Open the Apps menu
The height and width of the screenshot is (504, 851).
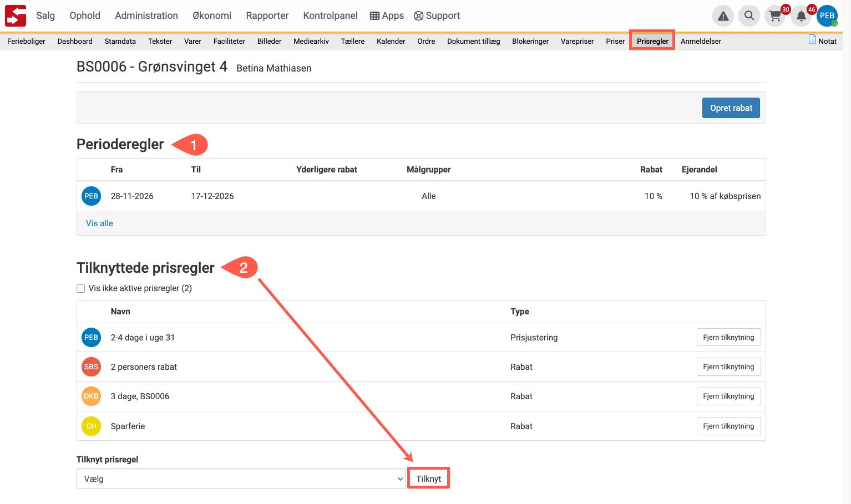(x=387, y=16)
